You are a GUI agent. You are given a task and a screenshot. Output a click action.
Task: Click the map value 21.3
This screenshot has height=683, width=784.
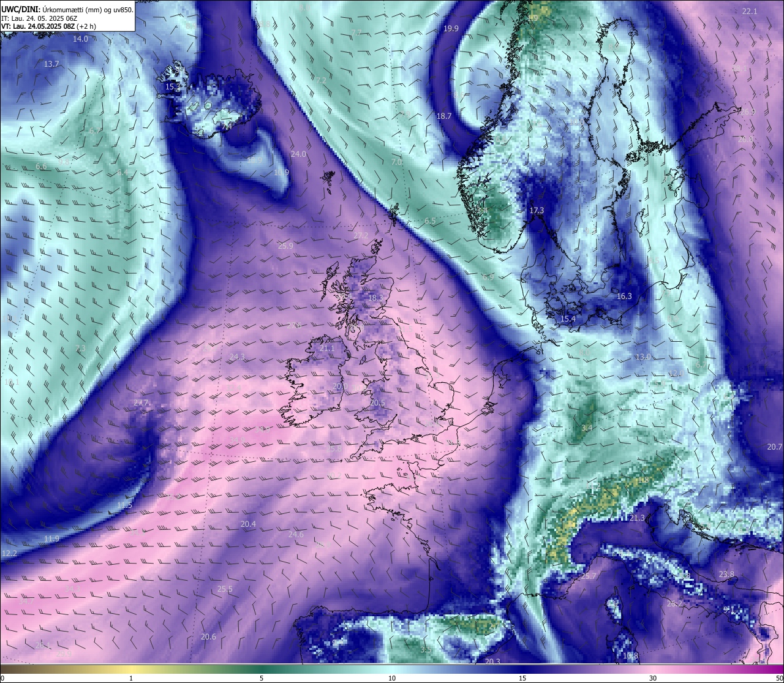(x=637, y=518)
